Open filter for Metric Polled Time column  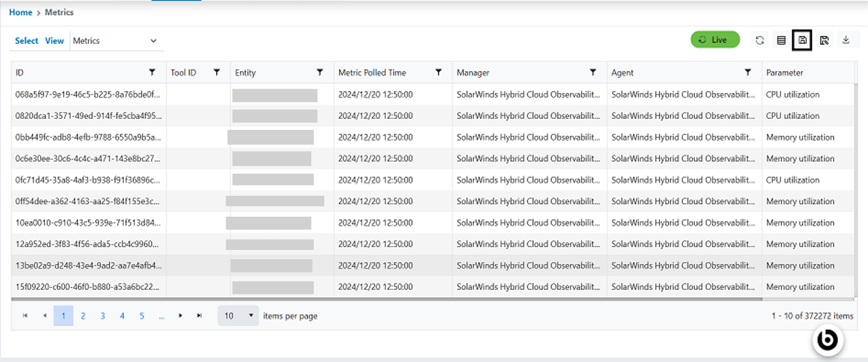[x=438, y=73]
